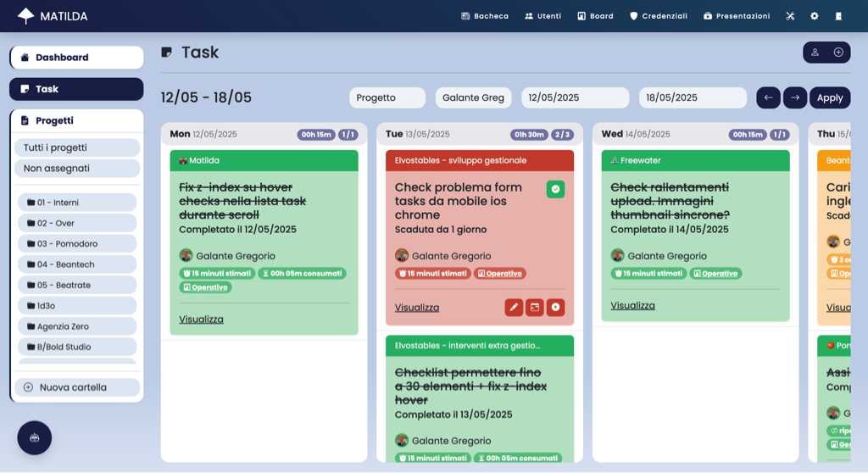The image size is (868, 473).
Task: Click Tuesday's 2/3 completion counter
Action: click(562, 135)
